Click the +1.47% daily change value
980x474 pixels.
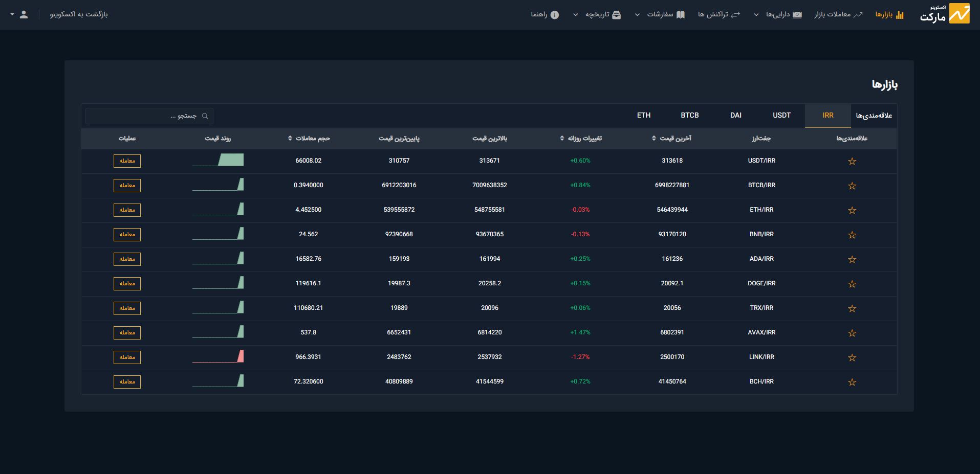(x=580, y=332)
